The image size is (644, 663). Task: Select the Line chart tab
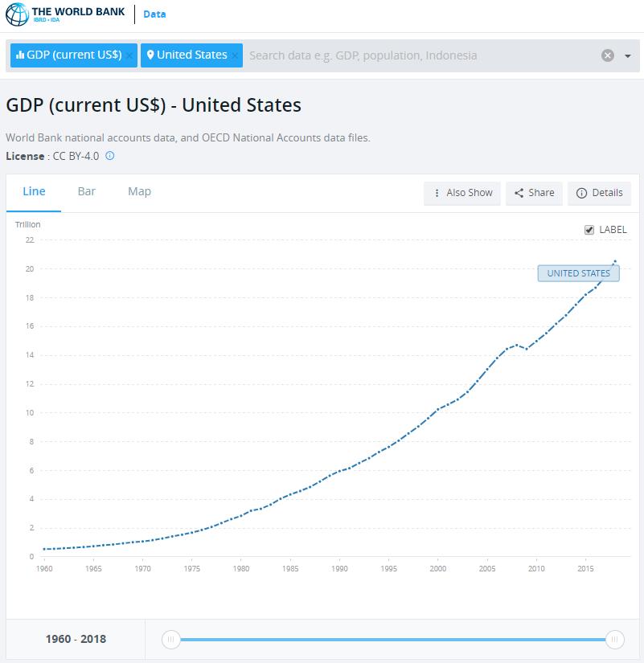point(34,191)
